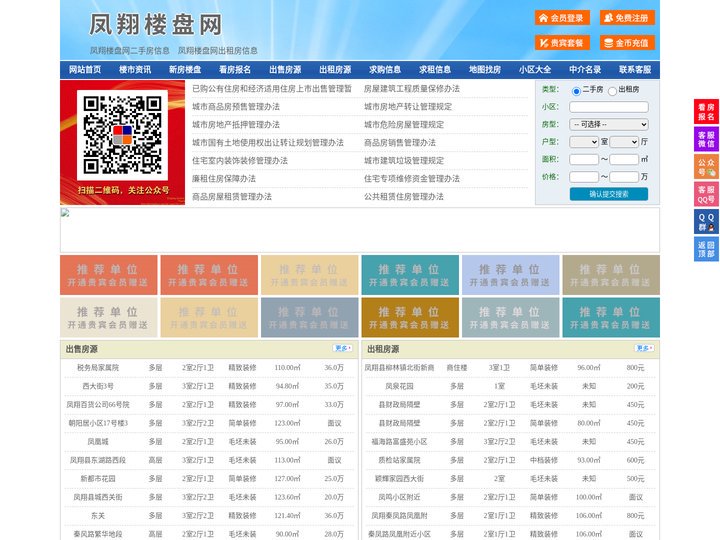Open the 新都市花园 sale listing

pyautogui.click(x=98, y=478)
